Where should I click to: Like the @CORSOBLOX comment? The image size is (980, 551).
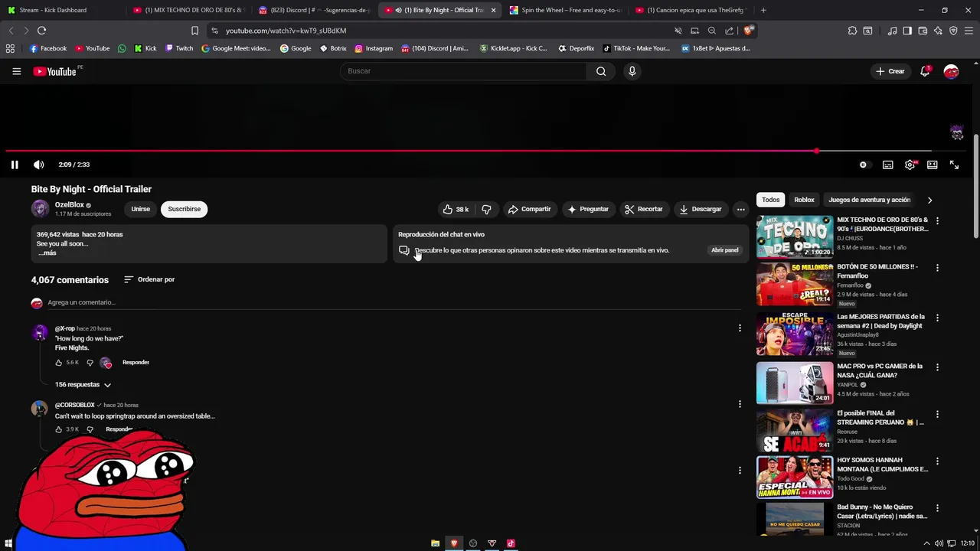click(59, 429)
